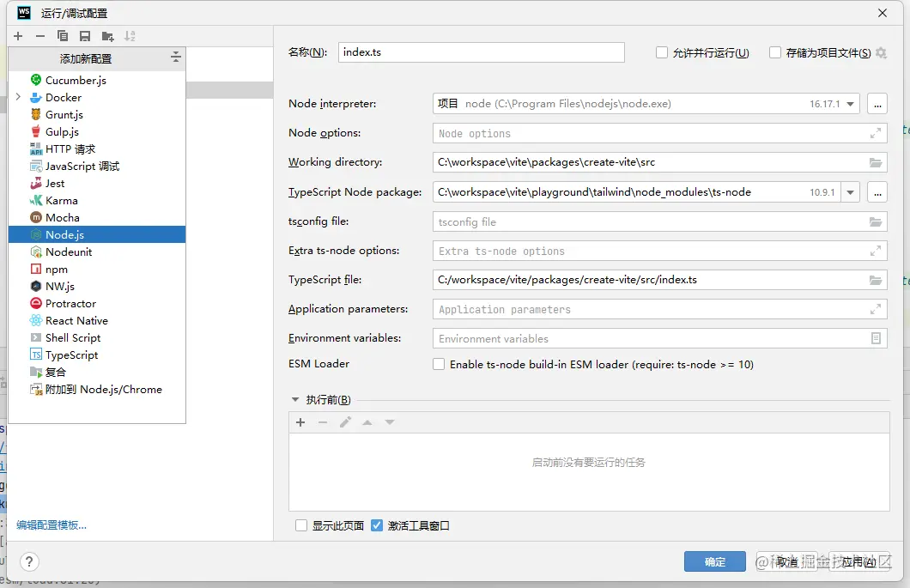Image resolution: width=910 pixels, height=588 pixels.
Task: Click the browse button for TypeScript Node package
Action: click(877, 192)
